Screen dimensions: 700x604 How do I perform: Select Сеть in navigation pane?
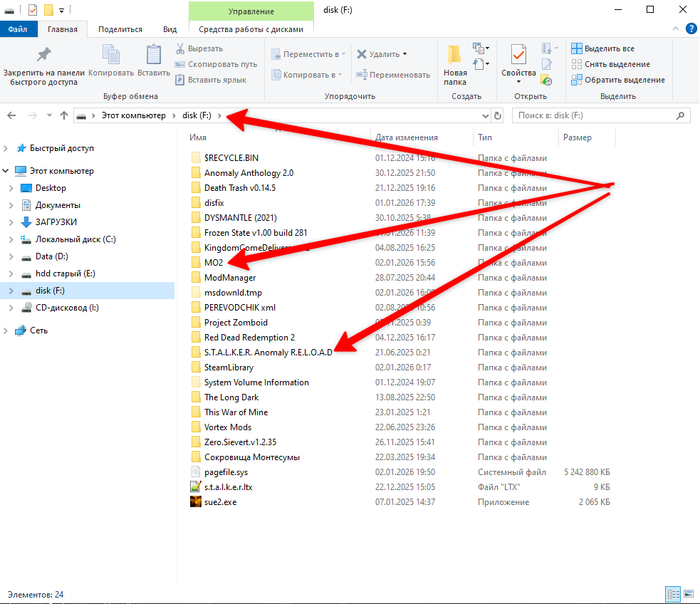pos(38,330)
